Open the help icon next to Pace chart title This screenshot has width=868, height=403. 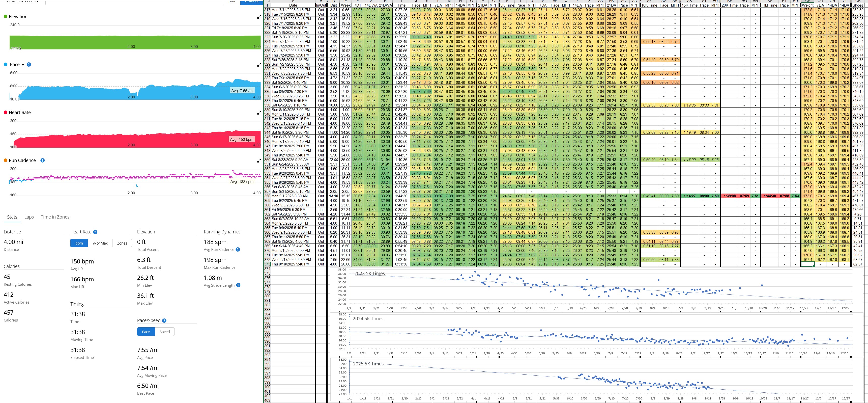click(x=29, y=64)
